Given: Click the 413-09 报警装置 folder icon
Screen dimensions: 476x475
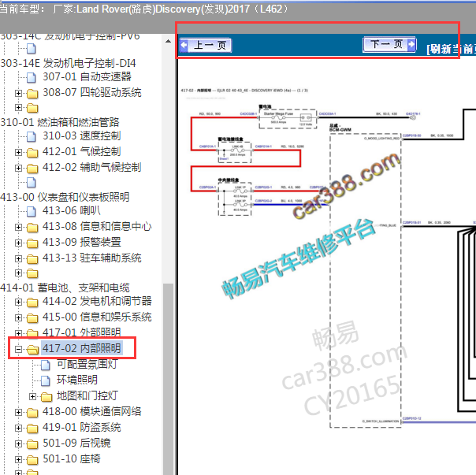Looking at the screenshot, I should point(32,243).
